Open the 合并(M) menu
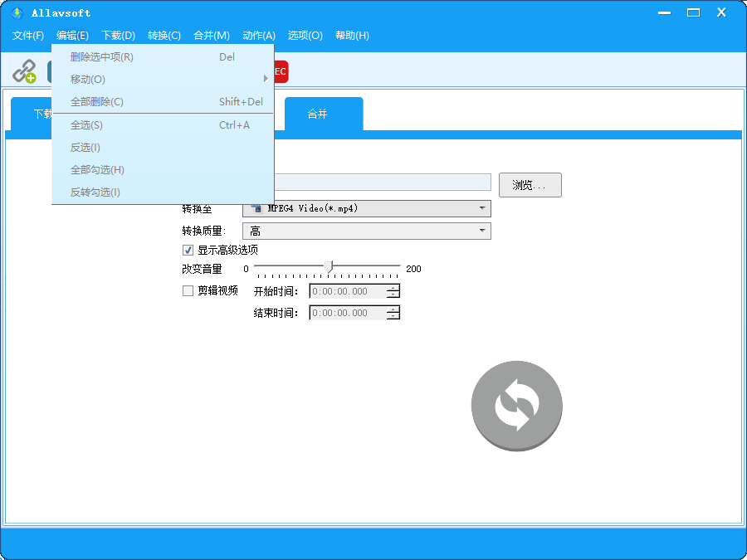Image resolution: width=747 pixels, height=560 pixels. pyautogui.click(x=212, y=35)
